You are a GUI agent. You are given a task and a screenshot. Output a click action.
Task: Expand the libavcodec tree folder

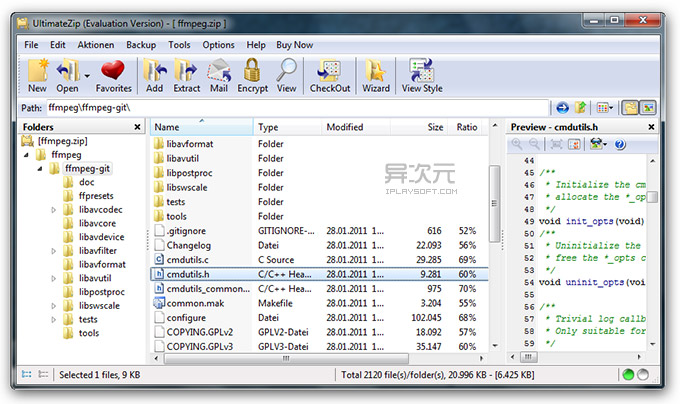(x=53, y=210)
